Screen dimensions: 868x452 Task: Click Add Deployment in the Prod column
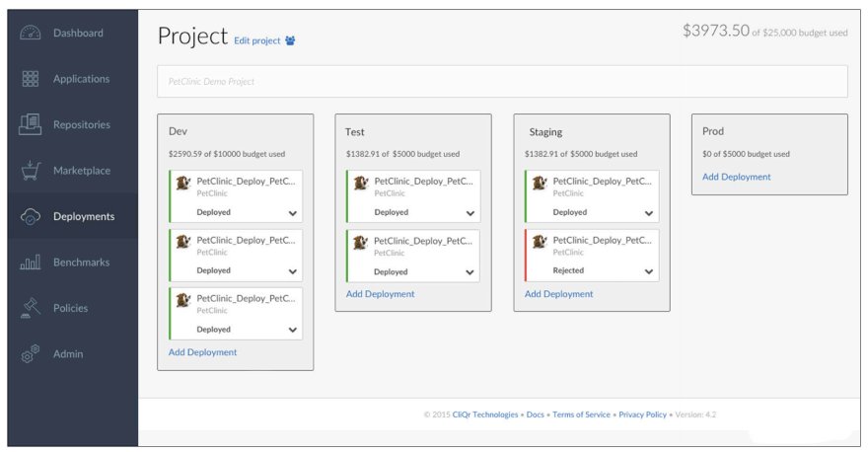click(x=736, y=177)
